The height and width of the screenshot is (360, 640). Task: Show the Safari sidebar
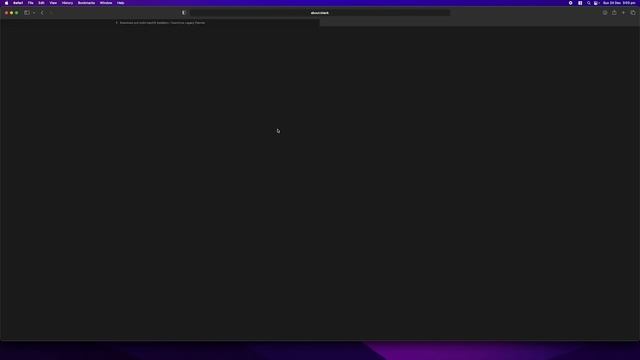click(27, 13)
